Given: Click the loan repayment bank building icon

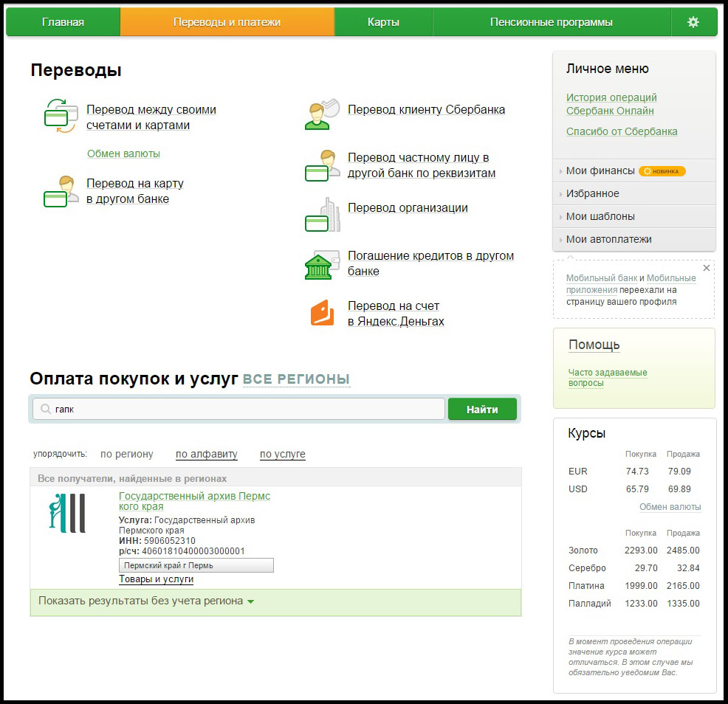Looking at the screenshot, I should tap(322, 265).
